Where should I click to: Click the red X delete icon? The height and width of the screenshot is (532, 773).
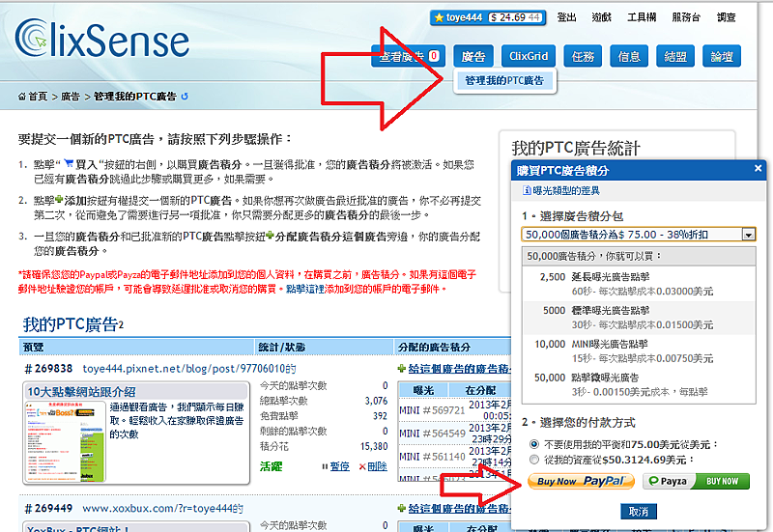pos(362,466)
